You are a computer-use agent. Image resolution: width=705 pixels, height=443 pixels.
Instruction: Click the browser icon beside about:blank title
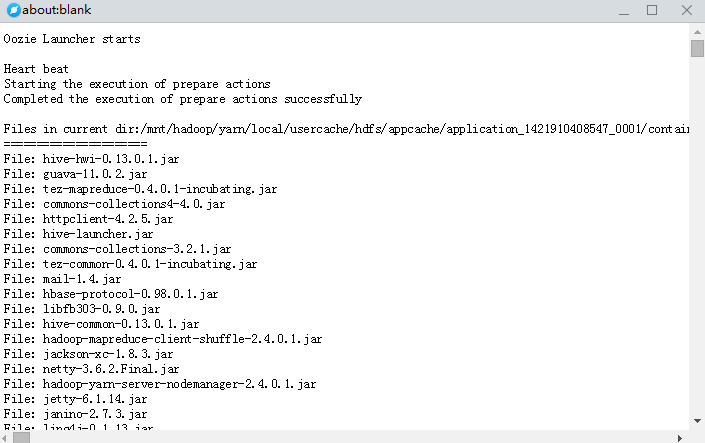click(14, 10)
